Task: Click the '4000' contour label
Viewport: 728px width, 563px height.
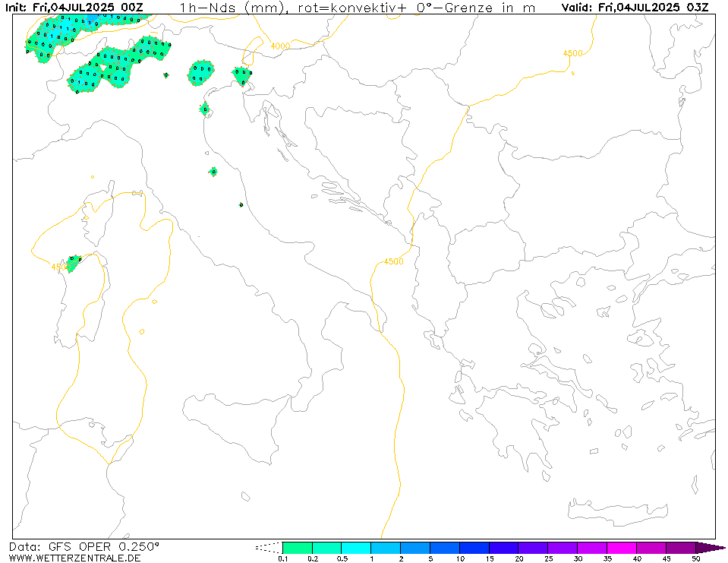Action: click(x=280, y=46)
